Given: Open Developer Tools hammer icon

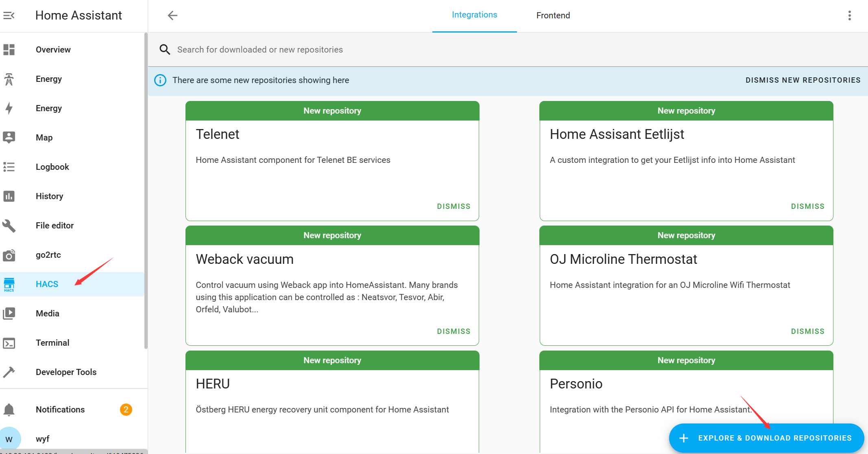Looking at the screenshot, I should point(9,372).
